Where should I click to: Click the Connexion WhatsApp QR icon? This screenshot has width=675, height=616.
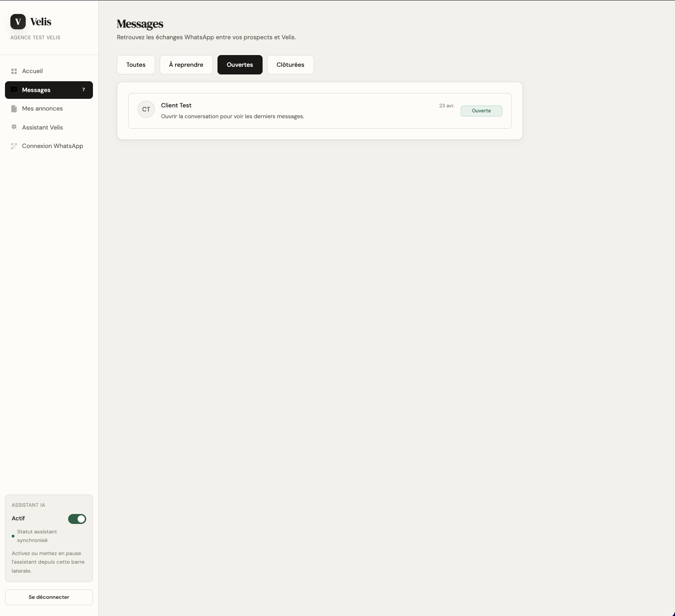coord(14,146)
